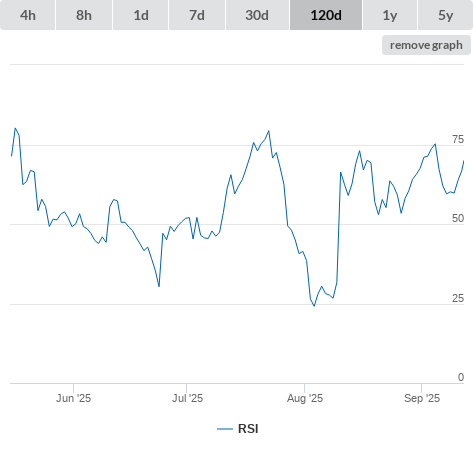Click the RSI peak in late July
The image size is (474, 455).
[269, 131]
